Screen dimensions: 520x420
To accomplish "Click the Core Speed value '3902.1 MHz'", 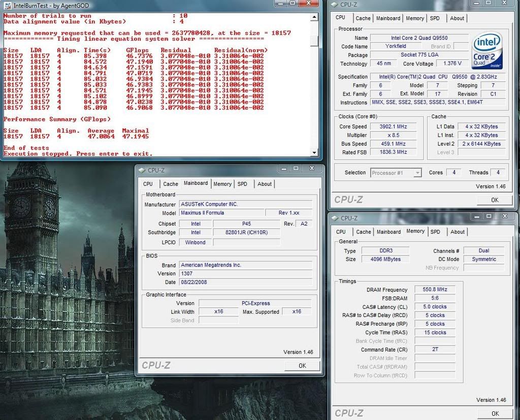I will [394, 126].
